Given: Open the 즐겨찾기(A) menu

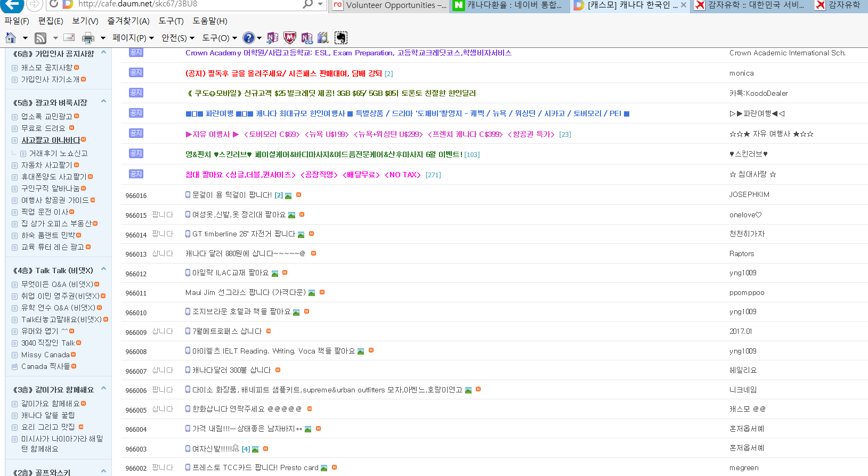Looking at the screenshot, I should click(x=128, y=21).
